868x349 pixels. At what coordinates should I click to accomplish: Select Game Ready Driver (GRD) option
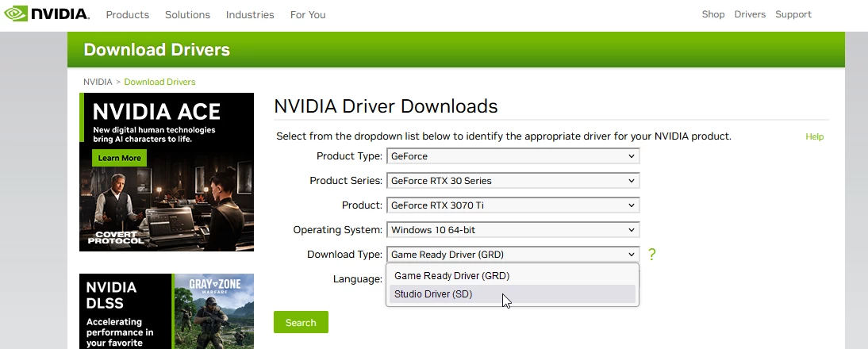(513, 276)
